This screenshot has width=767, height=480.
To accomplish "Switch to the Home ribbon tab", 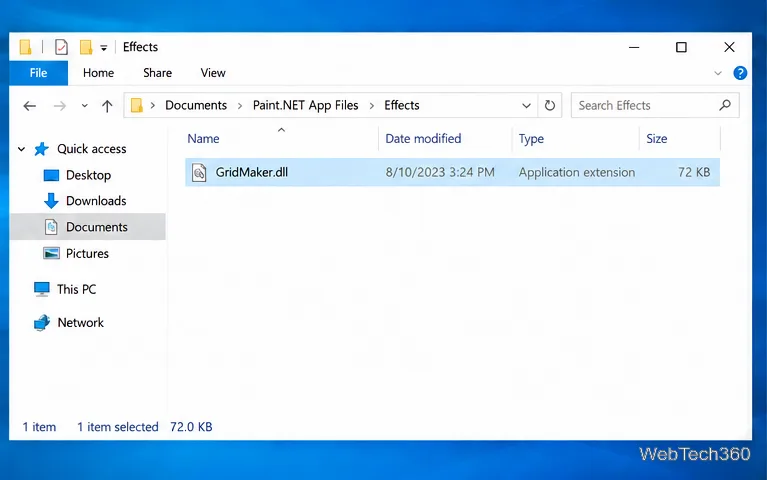I will (98, 73).
